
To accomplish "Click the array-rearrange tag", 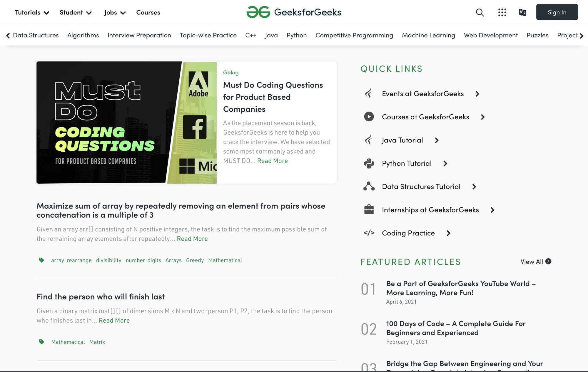I will (71, 260).
